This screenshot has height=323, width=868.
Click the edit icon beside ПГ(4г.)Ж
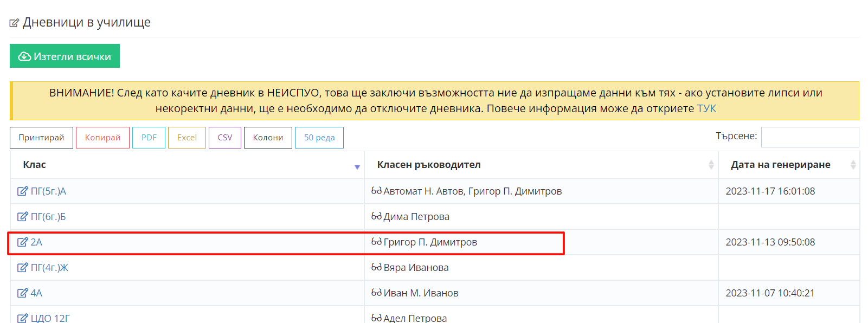(22, 267)
